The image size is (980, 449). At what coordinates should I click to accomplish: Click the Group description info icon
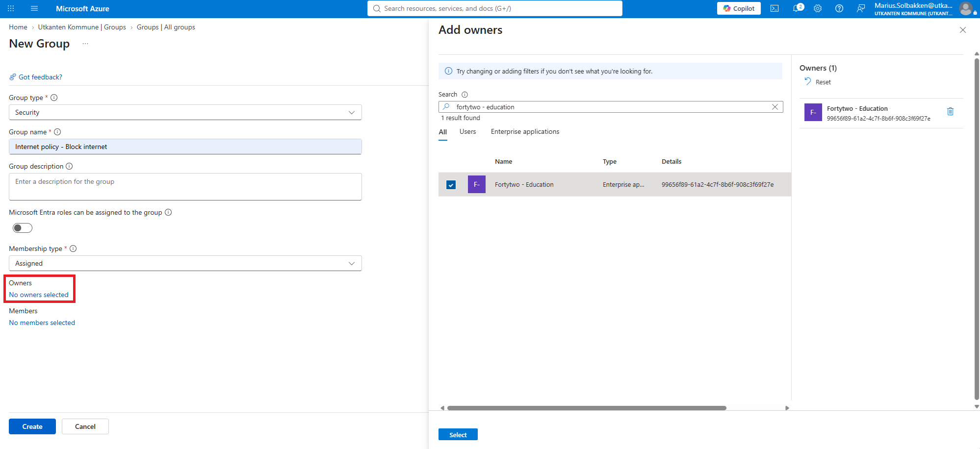(69, 166)
